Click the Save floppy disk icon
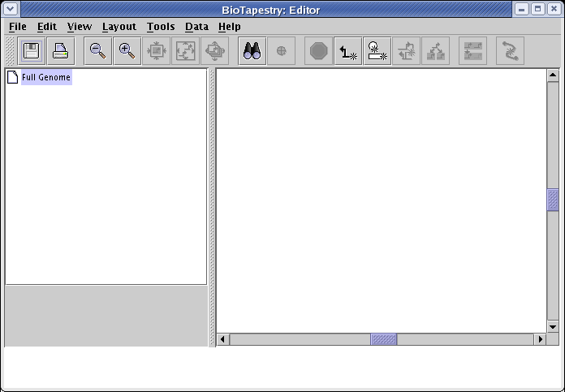565x392 pixels. point(32,51)
